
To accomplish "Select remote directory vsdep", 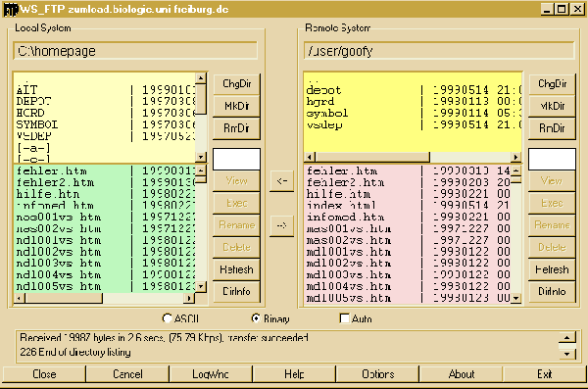I will (413, 124).
